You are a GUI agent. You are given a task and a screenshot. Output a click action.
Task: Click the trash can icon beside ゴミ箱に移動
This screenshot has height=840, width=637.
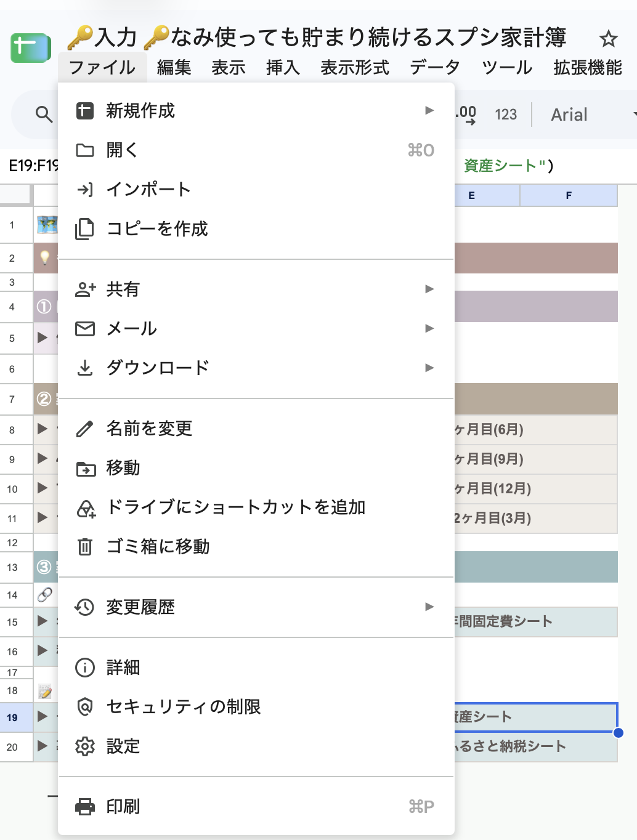(x=85, y=546)
